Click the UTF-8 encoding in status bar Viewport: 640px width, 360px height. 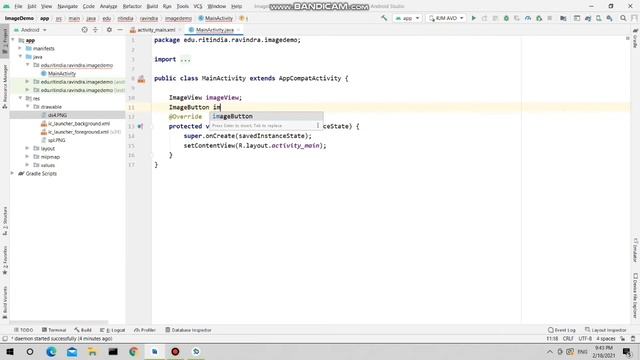pos(585,339)
